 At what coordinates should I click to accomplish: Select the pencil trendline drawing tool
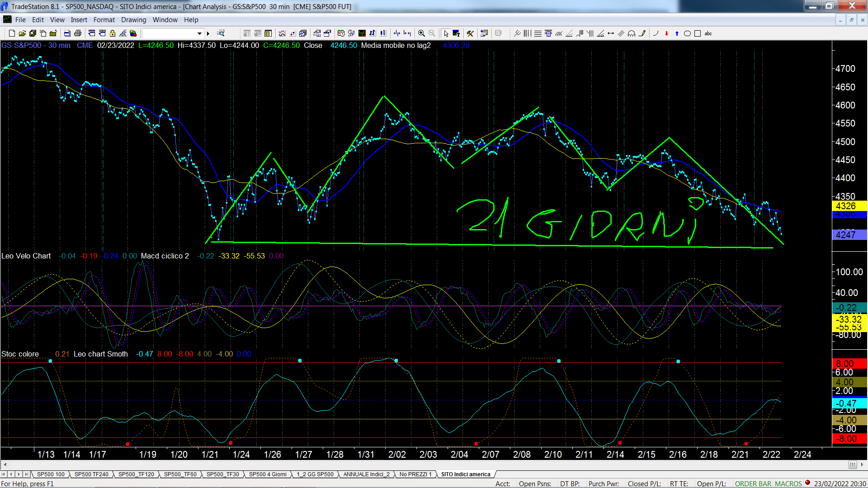pyautogui.click(x=642, y=33)
